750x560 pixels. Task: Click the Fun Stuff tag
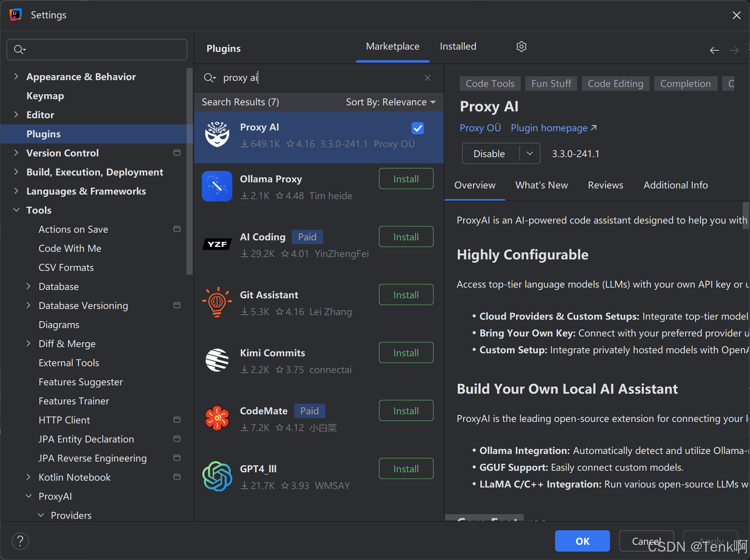point(551,84)
